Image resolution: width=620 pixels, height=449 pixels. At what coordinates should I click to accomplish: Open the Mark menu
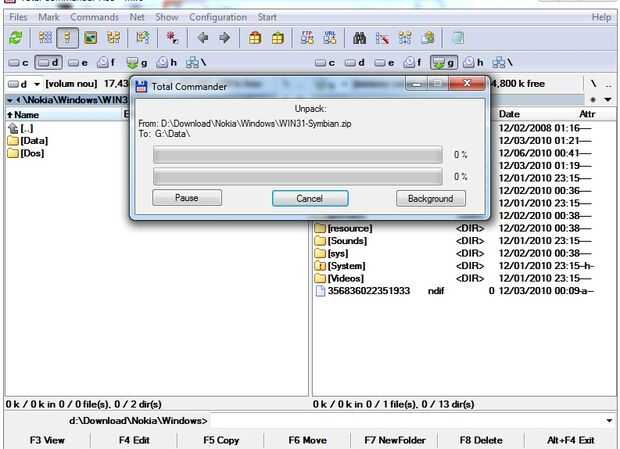tap(49, 17)
